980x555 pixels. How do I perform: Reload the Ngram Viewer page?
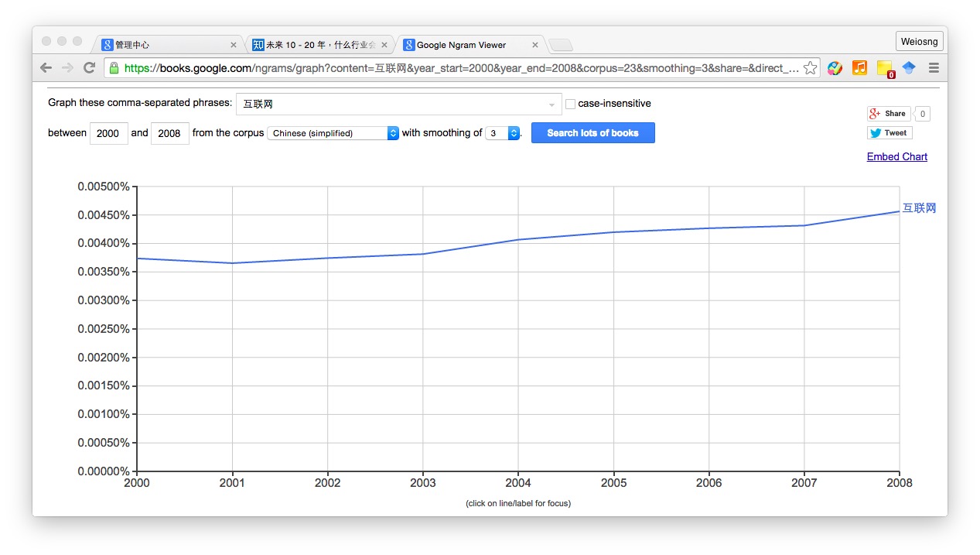(89, 68)
